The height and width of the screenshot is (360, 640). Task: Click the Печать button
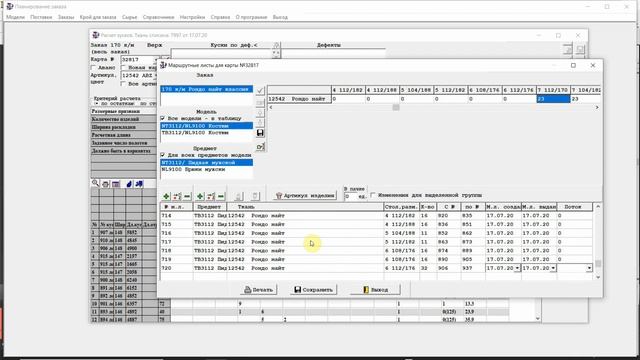pyautogui.click(x=258, y=290)
